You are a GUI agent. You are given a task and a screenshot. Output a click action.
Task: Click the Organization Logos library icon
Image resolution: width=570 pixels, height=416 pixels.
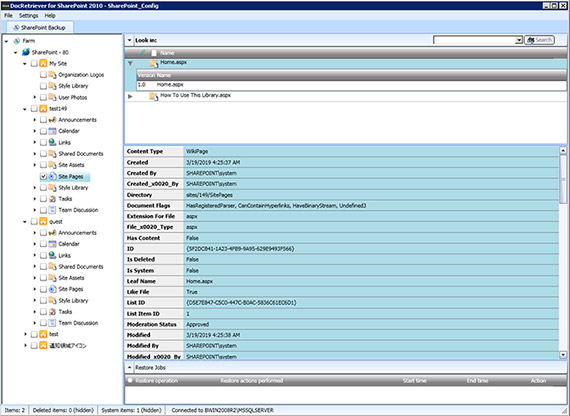click(x=52, y=75)
